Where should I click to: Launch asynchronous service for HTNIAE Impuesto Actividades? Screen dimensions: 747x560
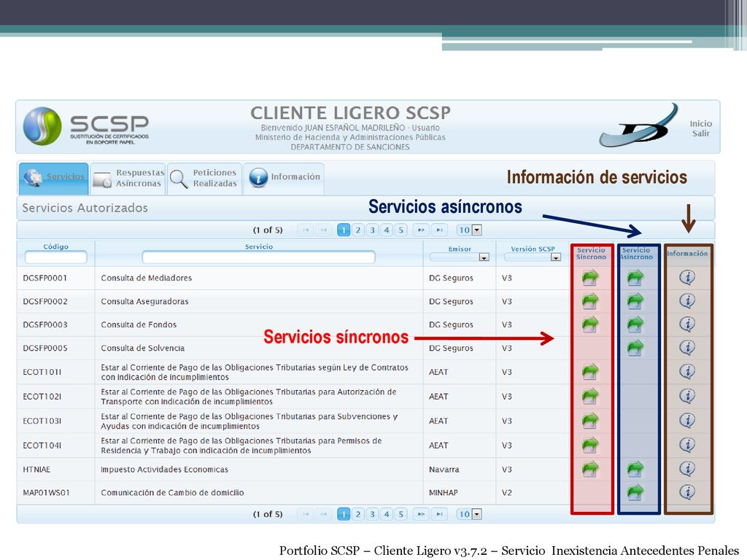[635, 469]
